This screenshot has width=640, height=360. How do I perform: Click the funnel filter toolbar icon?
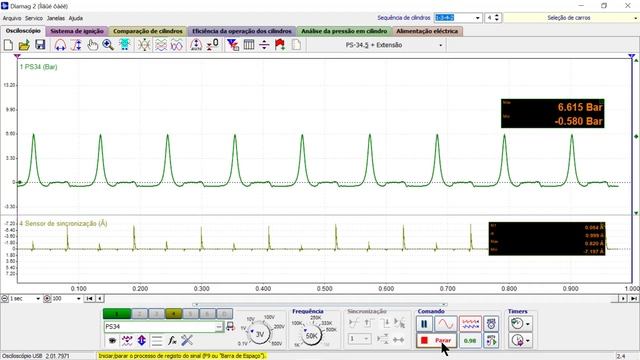pyautogui.click(x=233, y=45)
